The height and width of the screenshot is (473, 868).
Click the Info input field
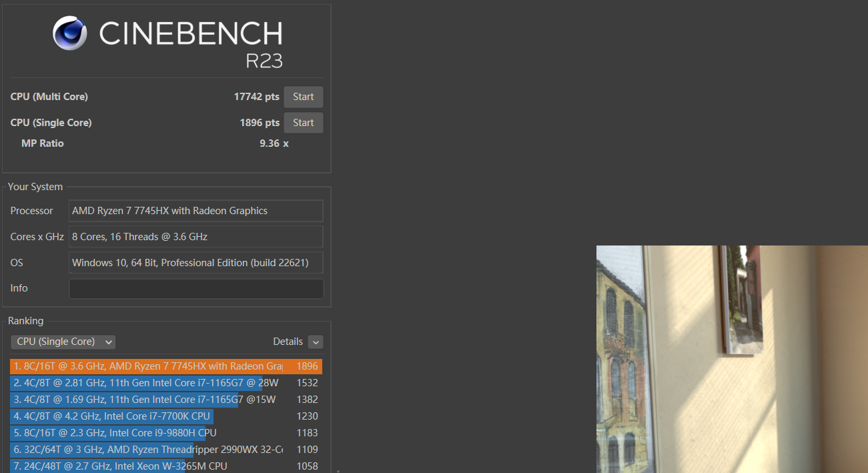[x=196, y=288]
